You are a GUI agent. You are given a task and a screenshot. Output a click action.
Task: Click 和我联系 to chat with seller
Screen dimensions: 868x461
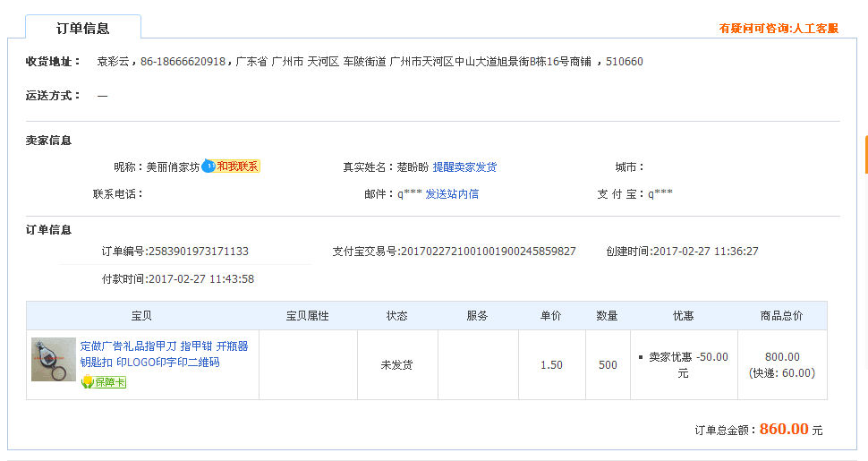(237, 166)
